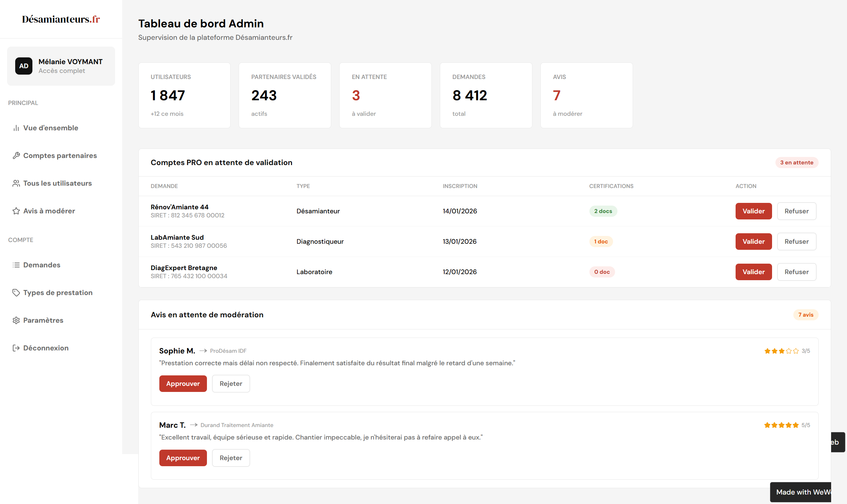The image size is (847, 504).
Task: Validate the Rénov'Amiante 44 account
Action: [x=753, y=211]
